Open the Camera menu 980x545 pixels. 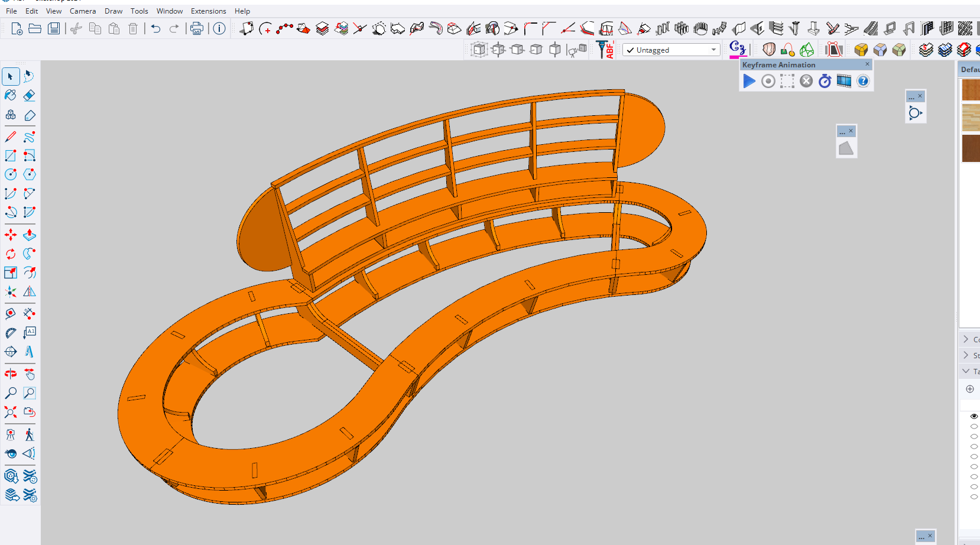pos(83,11)
